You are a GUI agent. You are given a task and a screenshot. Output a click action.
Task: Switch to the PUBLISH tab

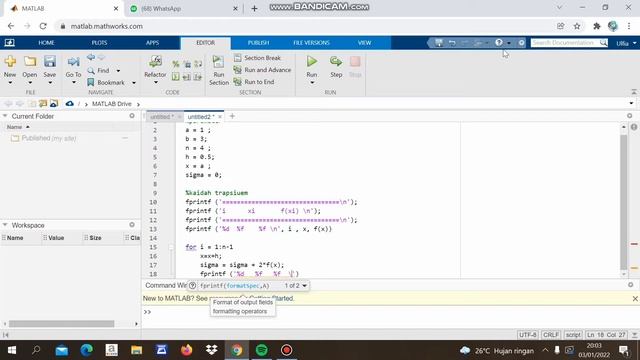pyautogui.click(x=258, y=42)
